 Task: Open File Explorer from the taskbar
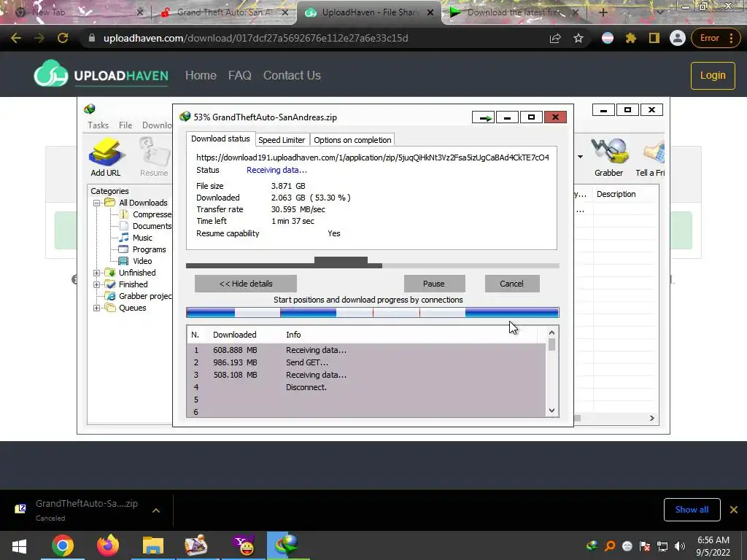click(x=153, y=545)
